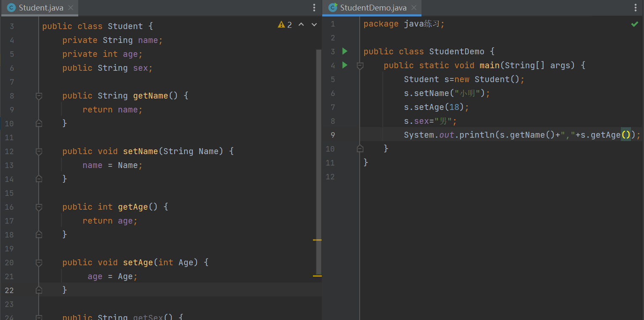Go to previous highlighted problem arrow
The image size is (644, 320).
[301, 25]
